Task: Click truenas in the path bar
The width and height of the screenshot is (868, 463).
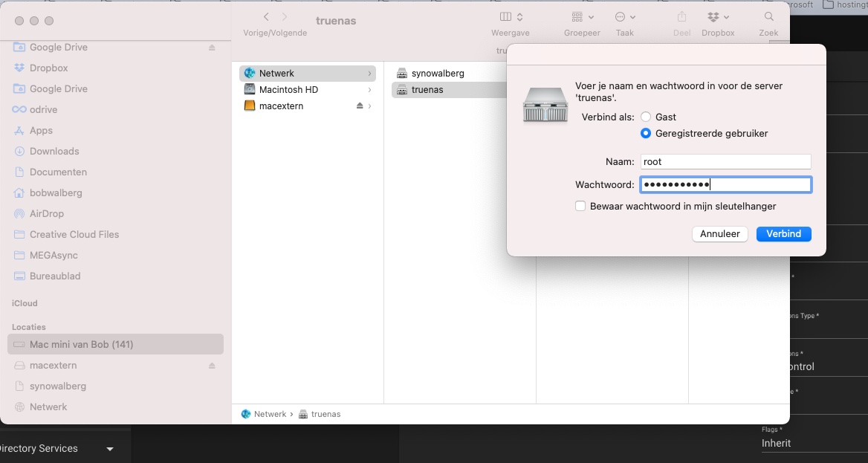Action: pos(320,414)
